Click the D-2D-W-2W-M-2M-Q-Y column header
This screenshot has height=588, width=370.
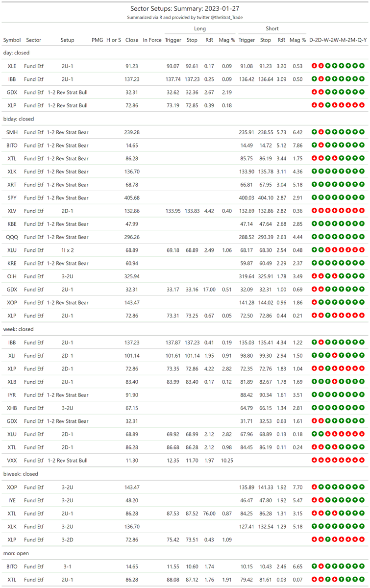tap(338, 40)
